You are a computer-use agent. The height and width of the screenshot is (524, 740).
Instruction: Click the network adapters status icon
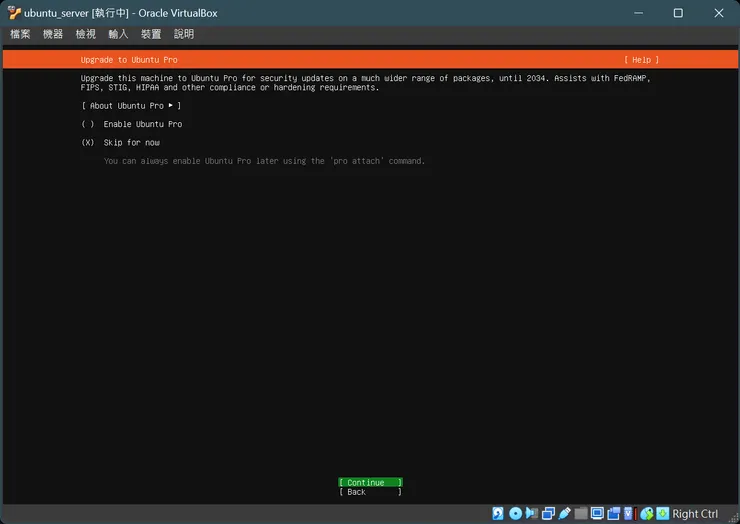[x=548, y=514]
